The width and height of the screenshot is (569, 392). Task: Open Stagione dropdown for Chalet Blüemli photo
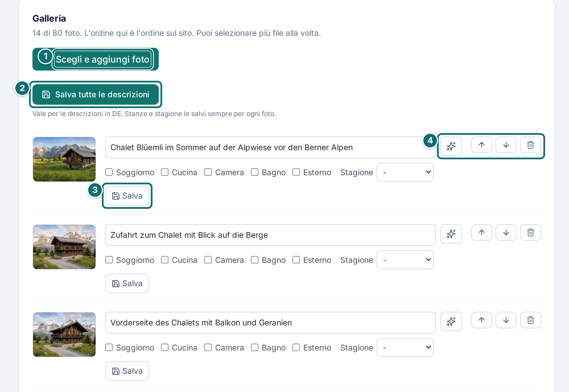click(x=405, y=172)
